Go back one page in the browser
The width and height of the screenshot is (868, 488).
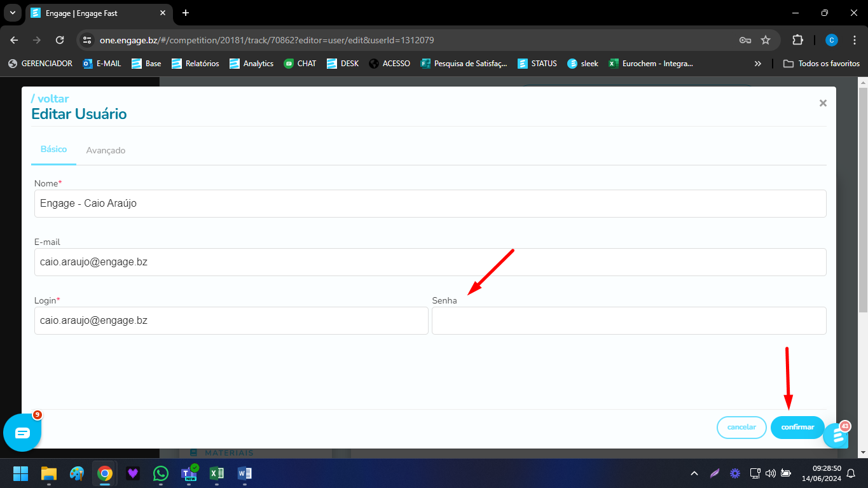14,40
